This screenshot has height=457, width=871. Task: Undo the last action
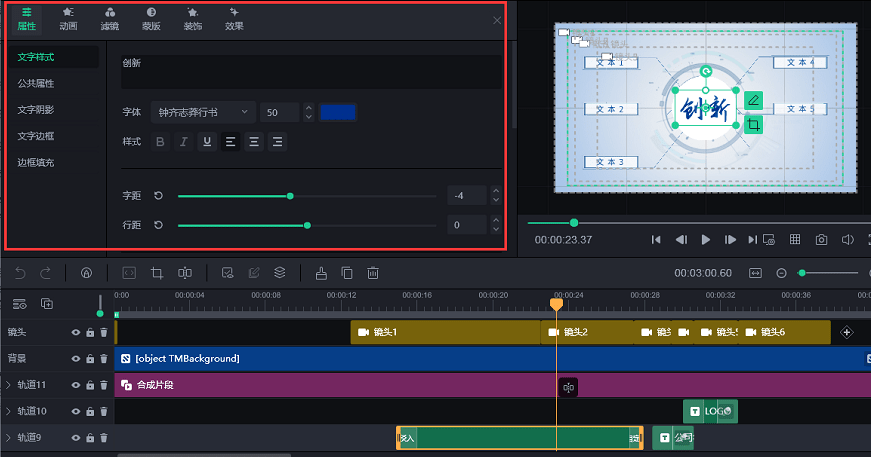[x=20, y=273]
